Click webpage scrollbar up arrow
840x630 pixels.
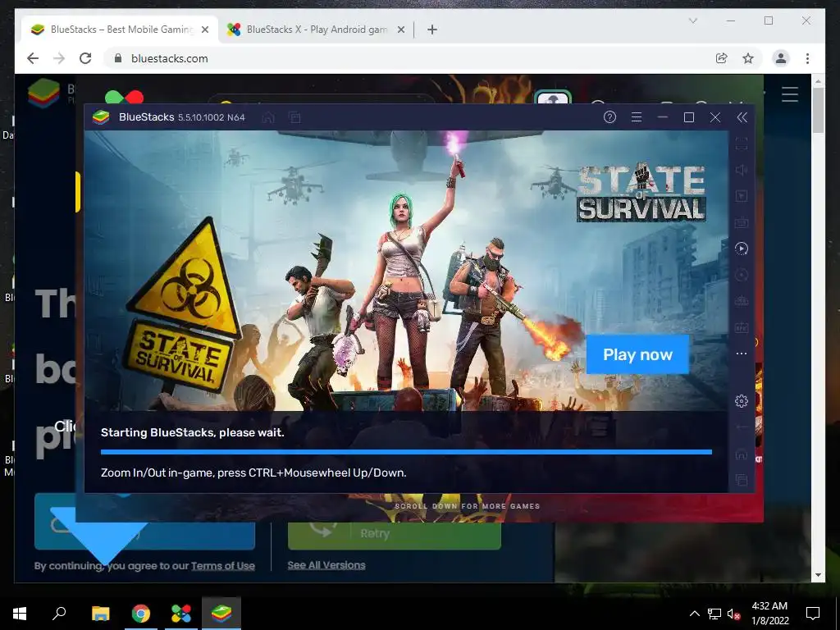[x=818, y=81]
